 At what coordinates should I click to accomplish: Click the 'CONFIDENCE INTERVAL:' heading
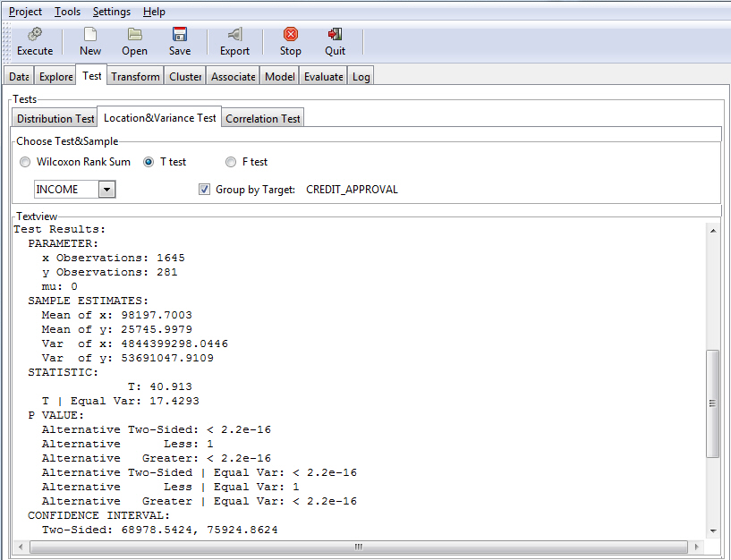(x=98, y=515)
